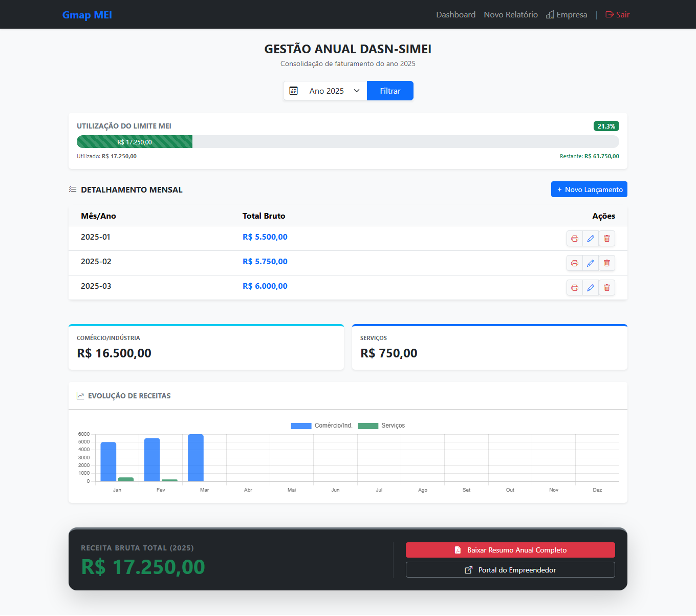Click the calendar icon beside year selector
The height and width of the screenshot is (616, 696).
point(294,91)
